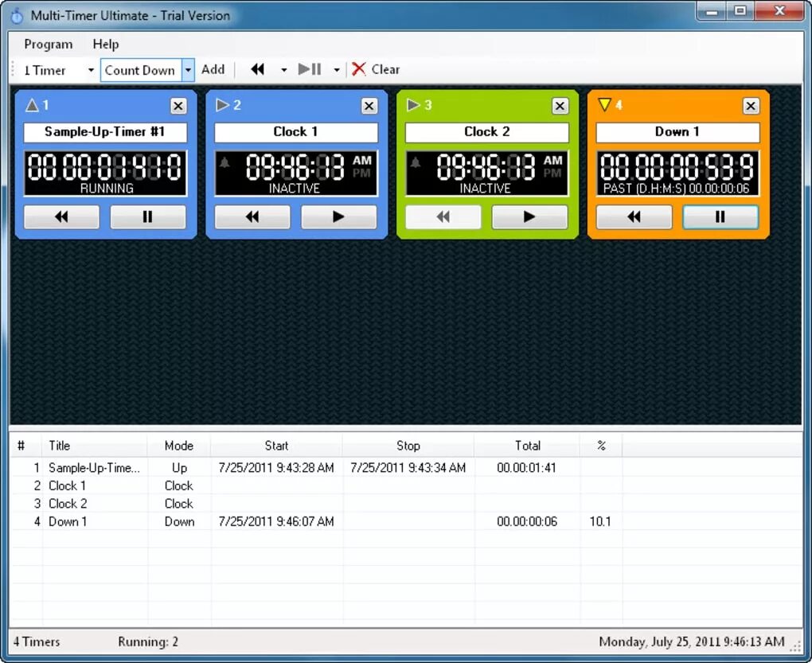This screenshot has height=663, width=812.
Task: Reset Sample-Up-Timer #1 with its rewind button
Action: coord(61,216)
